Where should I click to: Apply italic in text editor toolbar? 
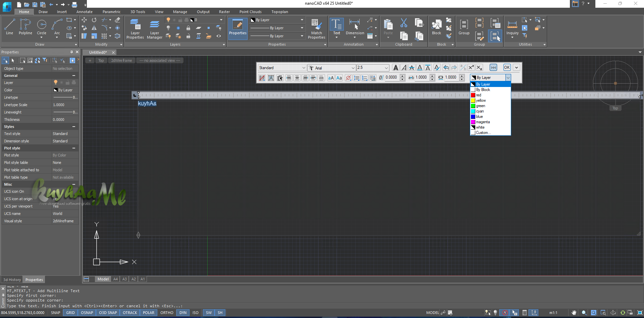click(x=404, y=67)
